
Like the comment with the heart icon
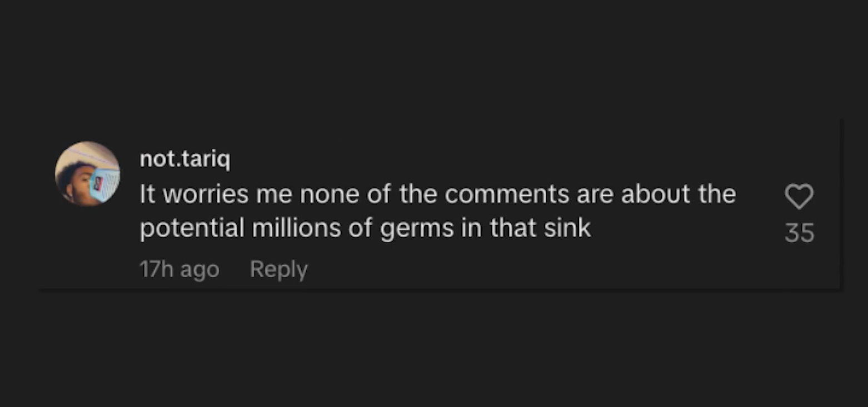tap(799, 196)
